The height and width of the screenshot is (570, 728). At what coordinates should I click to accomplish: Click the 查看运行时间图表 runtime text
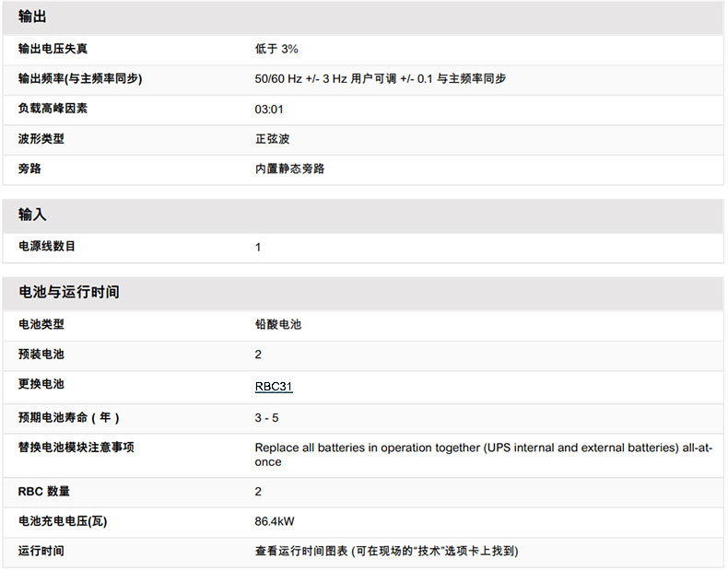[x=386, y=552]
